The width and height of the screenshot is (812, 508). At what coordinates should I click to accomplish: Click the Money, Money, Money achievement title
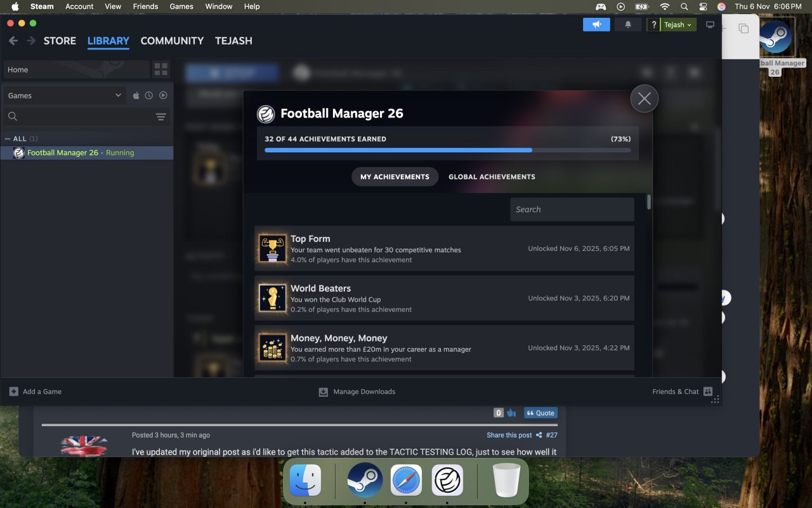pyautogui.click(x=339, y=338)
